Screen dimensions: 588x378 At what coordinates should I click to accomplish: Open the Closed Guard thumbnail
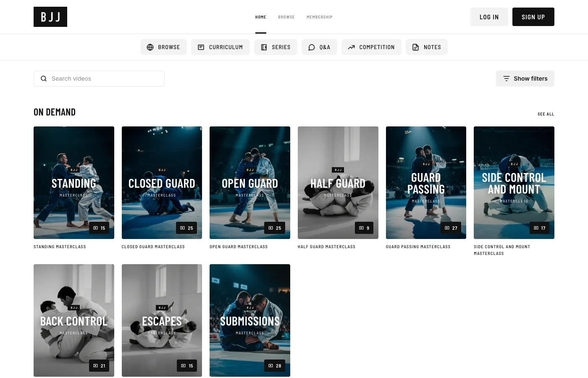[x=162, y=183]
